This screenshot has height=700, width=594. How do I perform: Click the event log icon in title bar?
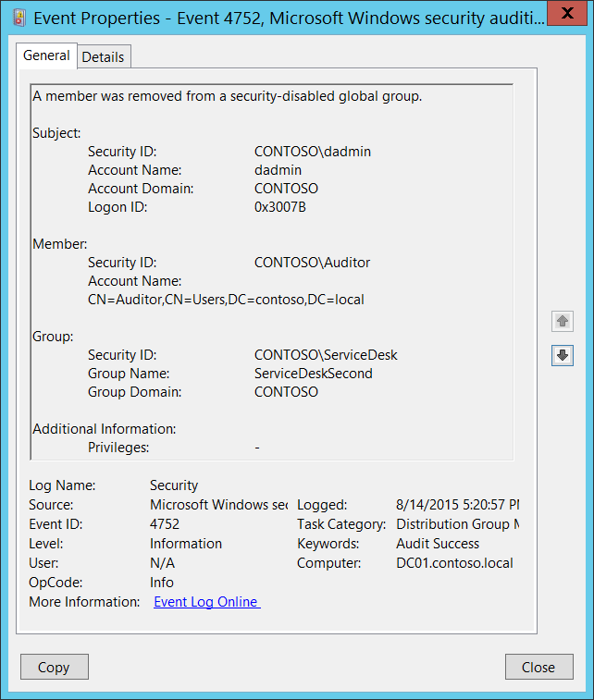coord(19,17)
